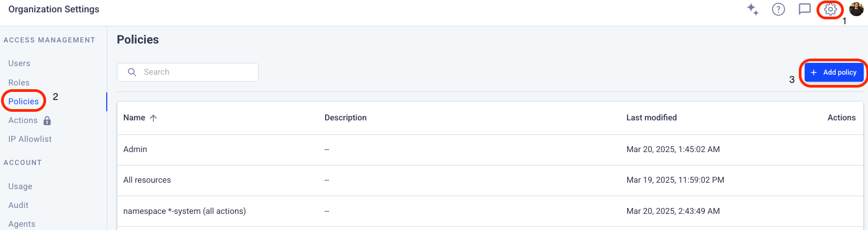Open the Admin policy row
The image size is (868, 230).
pyautogui.click(x=490, y=149)
